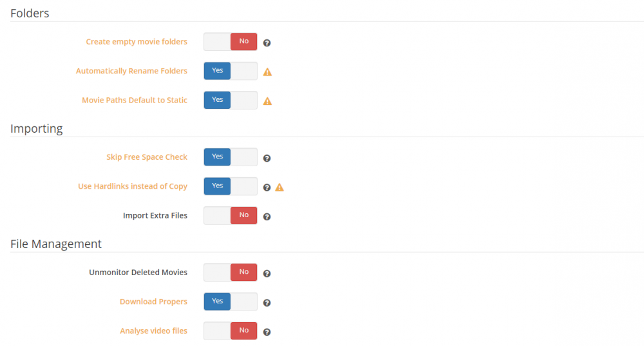Toggle Automatically Rename Folders switch
644x346 pixels.
point(231,71)
